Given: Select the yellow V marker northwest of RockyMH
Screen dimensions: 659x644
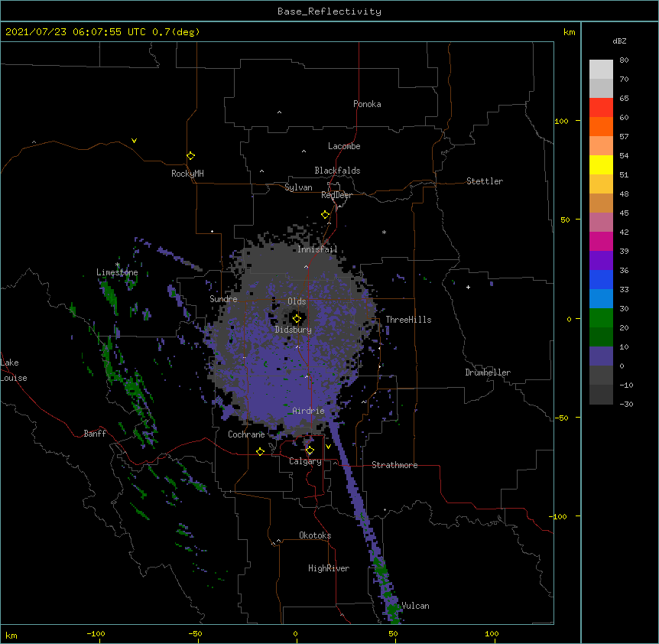Looking at the screenshot, I should click(x=134, y=141).
